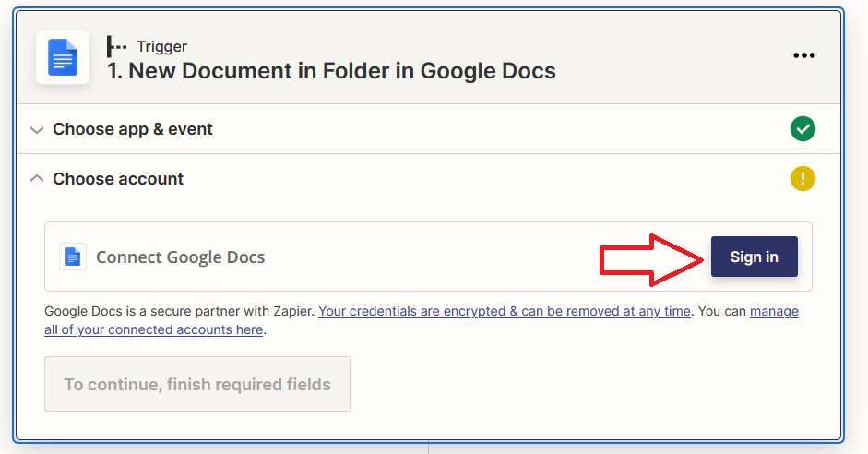Viewport: 868px width, 454px height.
Task: Expand the Choose app & event chevron
Action: [37, 130]
